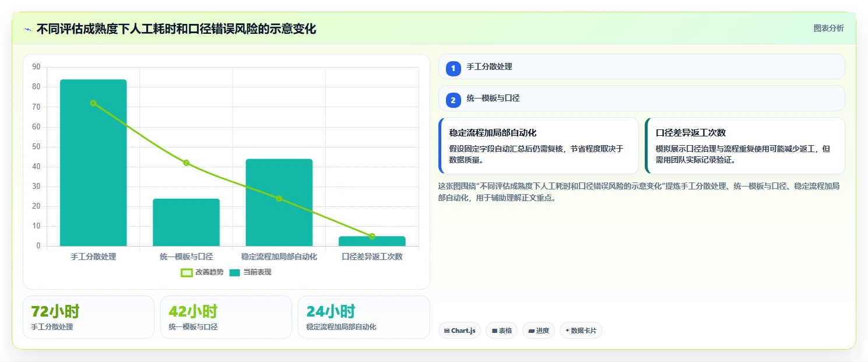868x362 pixels.
Task: Select list item 2 统一模板与口径
Action: pyautogui.click(x=641, y=98)
